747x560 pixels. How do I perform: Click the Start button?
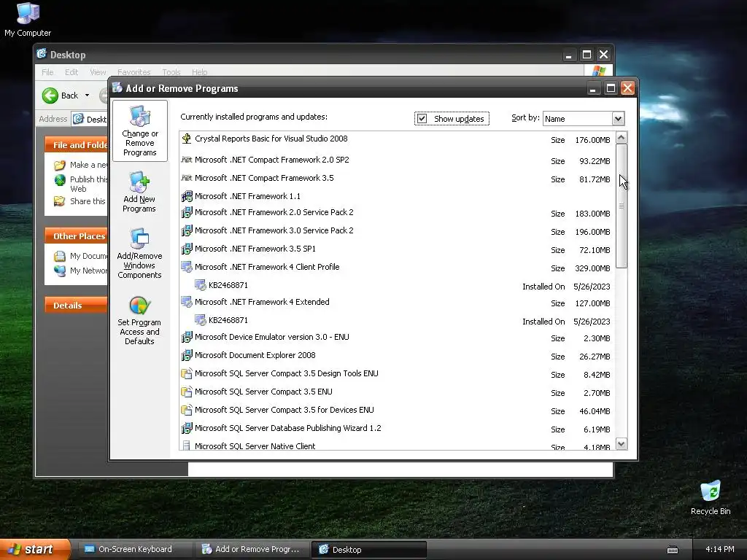35,550
